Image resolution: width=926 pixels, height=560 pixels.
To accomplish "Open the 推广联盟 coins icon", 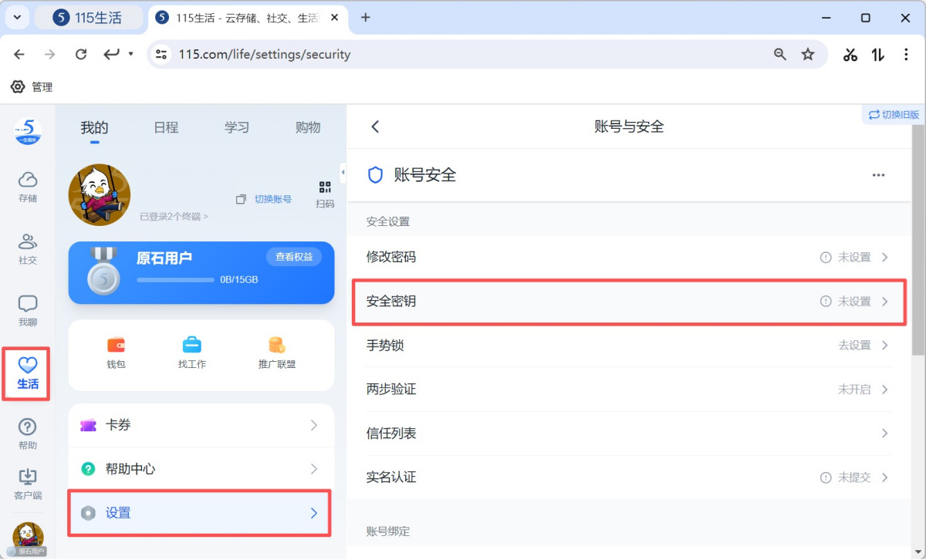I will tap(276, 352).
